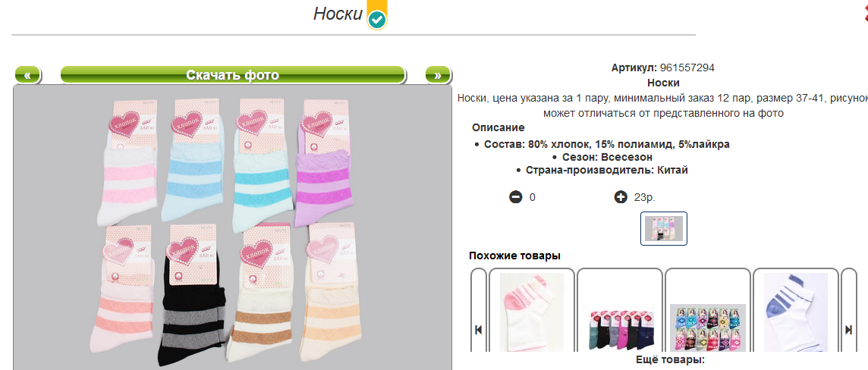Jump to last similar product arrow
Image resolution: width=868 pixels, height=370 pixels.
[848, 330]
